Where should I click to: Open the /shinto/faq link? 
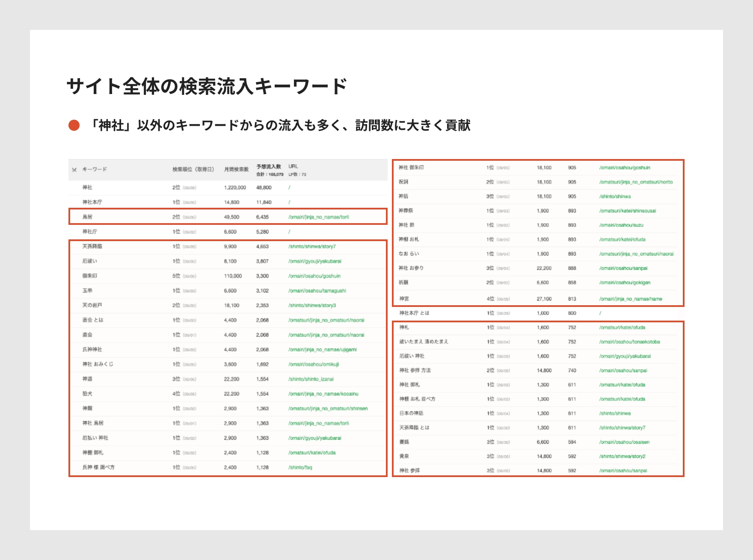click(300, 468)
